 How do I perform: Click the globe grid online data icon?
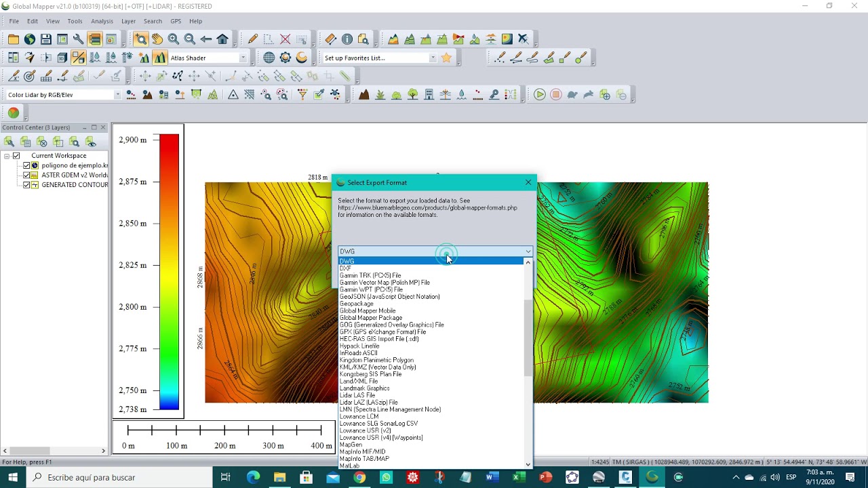269,58
